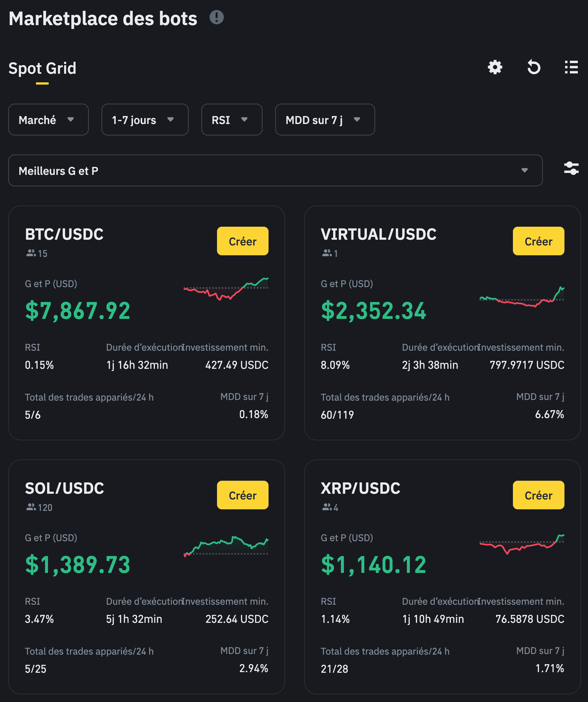Click the XRP/USDC copiers people icon

326,507
